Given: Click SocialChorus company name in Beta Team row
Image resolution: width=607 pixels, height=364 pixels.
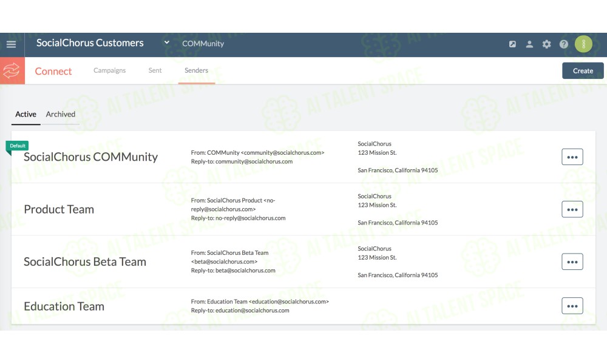Looking at the screenshot, I should [375, 249].
